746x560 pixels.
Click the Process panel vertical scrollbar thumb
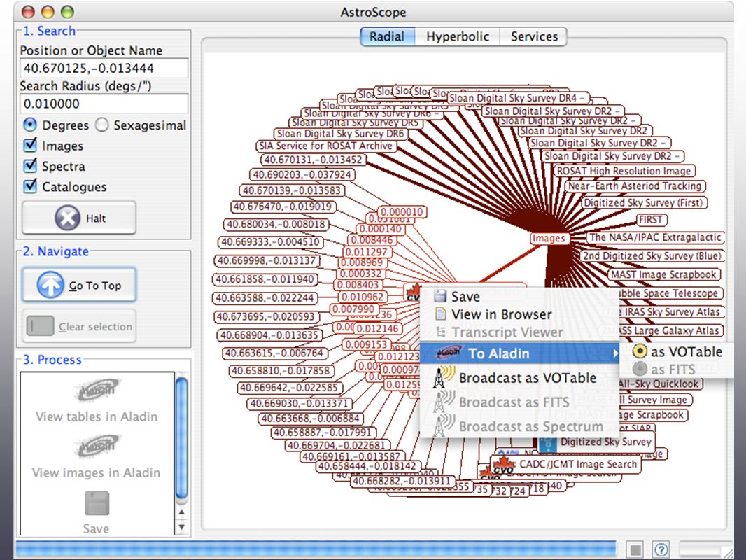[181, 437]
